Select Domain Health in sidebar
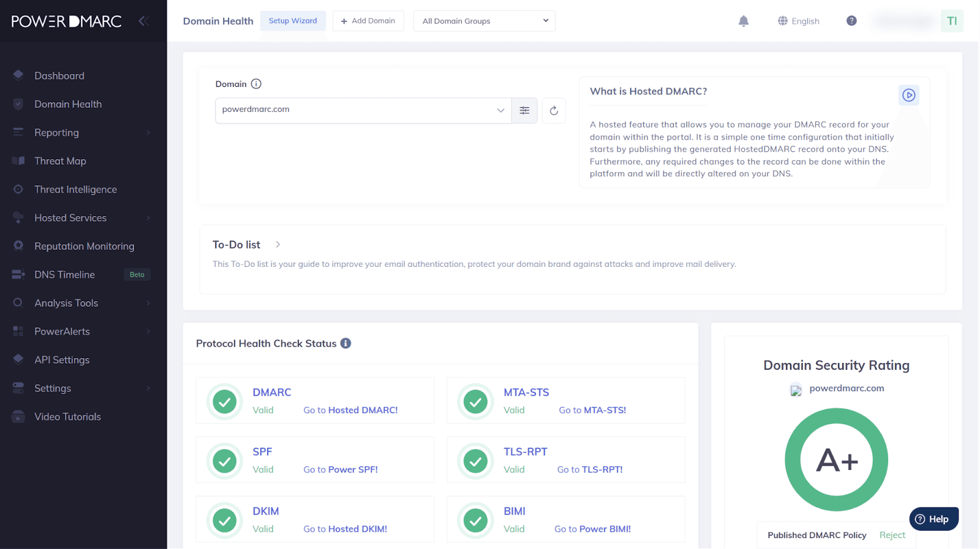The image size is (980, 549). (x=68, y=104)
